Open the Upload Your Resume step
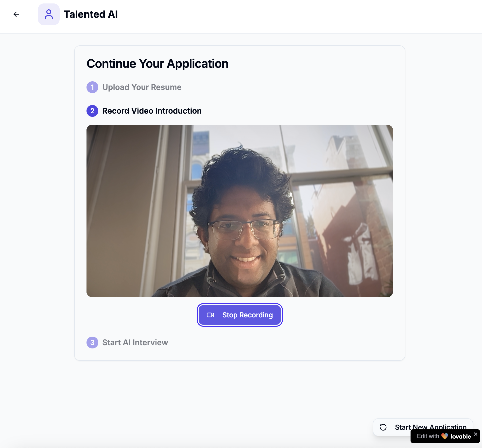Image resolution: width=482 pixels, height=448 pixels. click(x=142, y=87)
